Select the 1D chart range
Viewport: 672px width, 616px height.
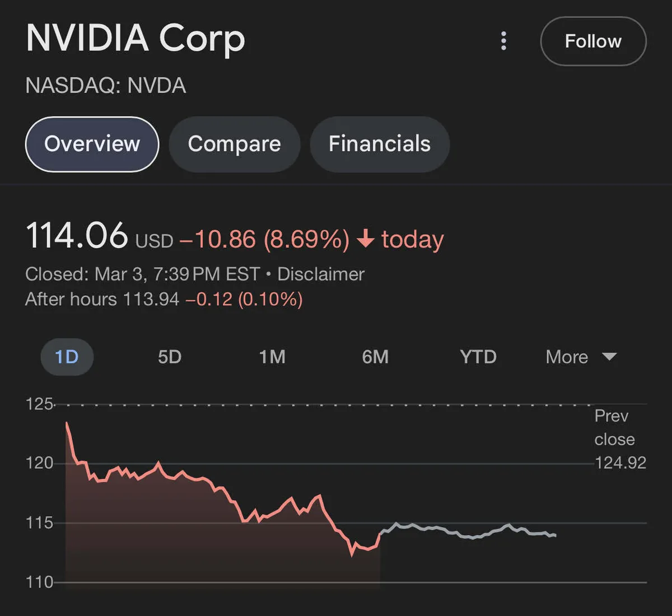pyautogui.click(x=67, y=357)
